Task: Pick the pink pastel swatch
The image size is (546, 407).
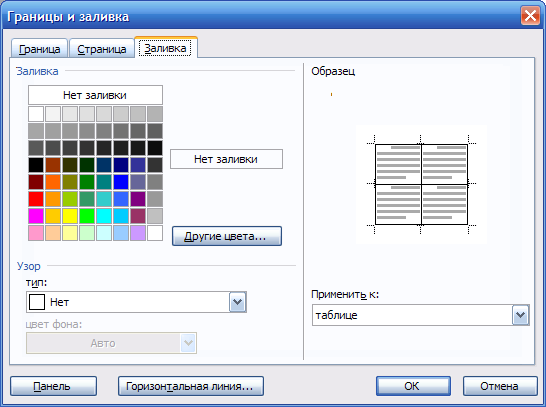Action: coord(36,233)
